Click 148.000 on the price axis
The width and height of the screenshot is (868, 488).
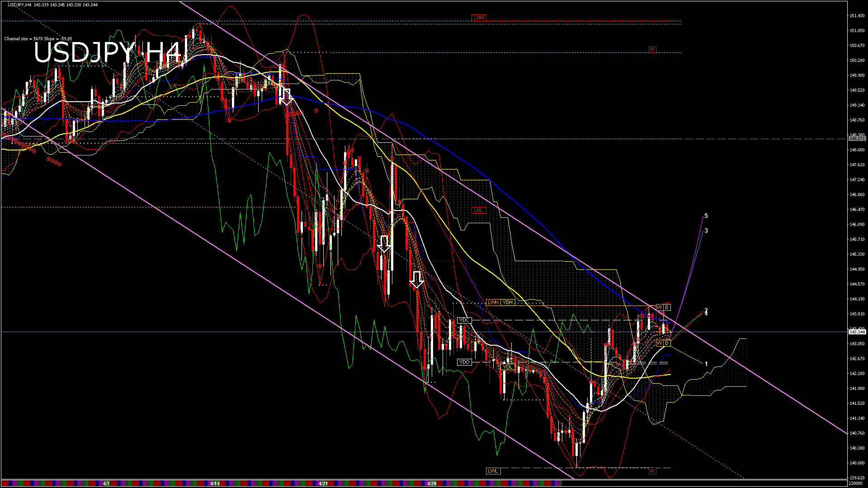coord(857,150)
